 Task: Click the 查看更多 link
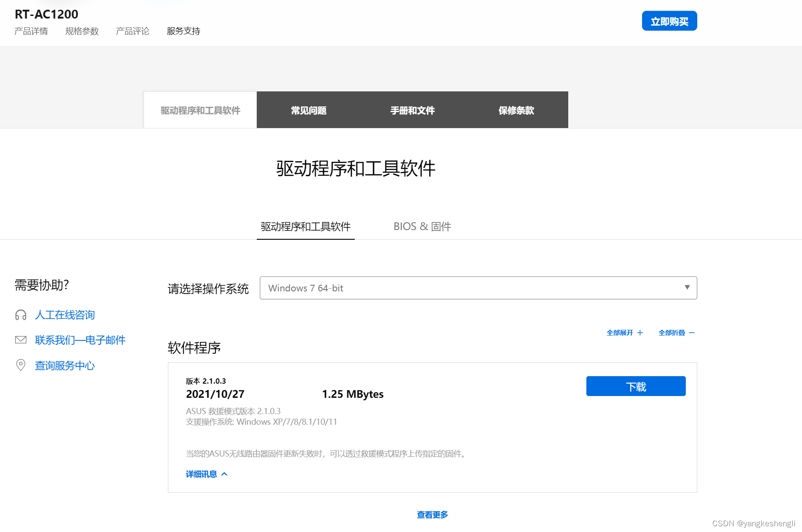(x=433, y=515)
